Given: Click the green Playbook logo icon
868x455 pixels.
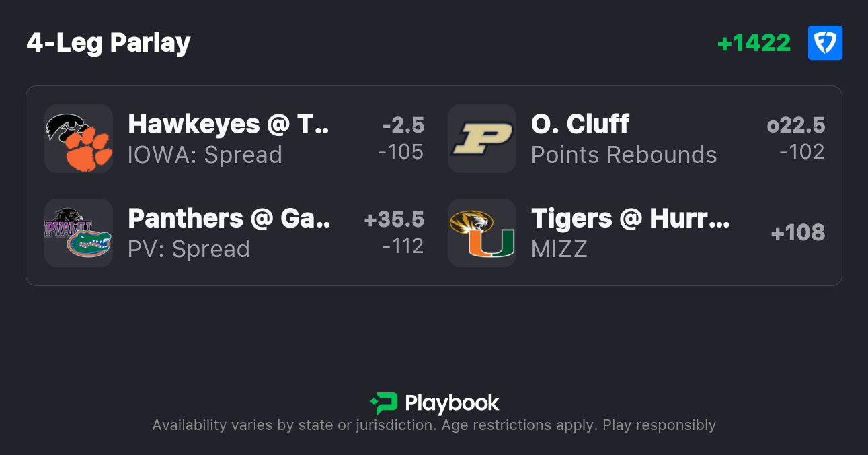Looking at the screenshot, I should pyautogui.click(x=383, y=403).
